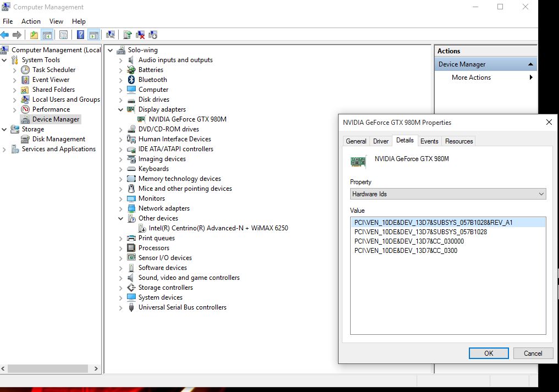
Task: Click the Bluetooth category icon
Action: [131, 80]
